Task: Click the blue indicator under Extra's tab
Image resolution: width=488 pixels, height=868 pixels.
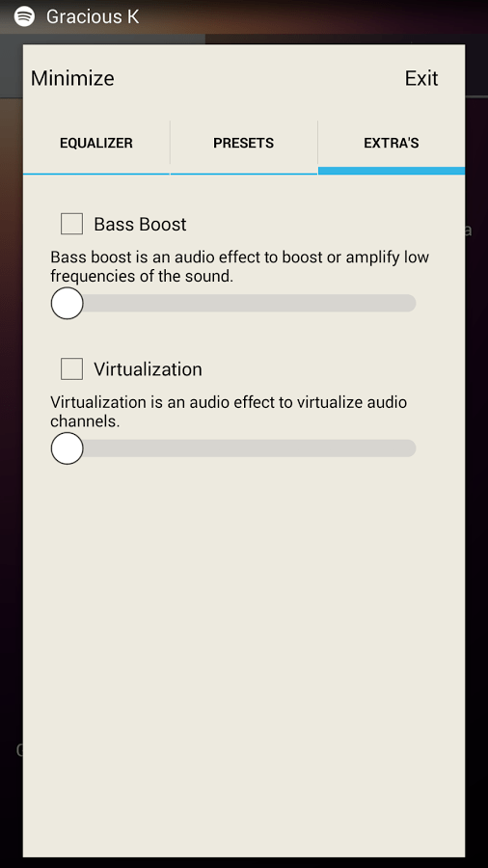Action: pyautogui.click(x=392, y=171)
